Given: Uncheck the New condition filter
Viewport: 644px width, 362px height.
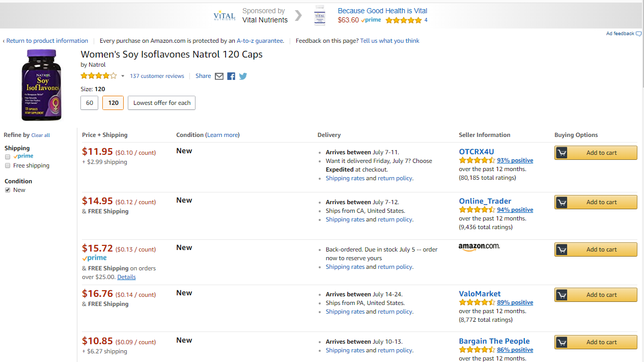Looking at the screenshot, I should tap(8, 190).
